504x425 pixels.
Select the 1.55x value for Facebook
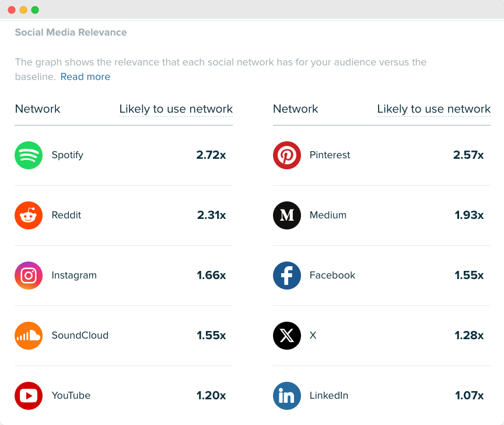469,275
